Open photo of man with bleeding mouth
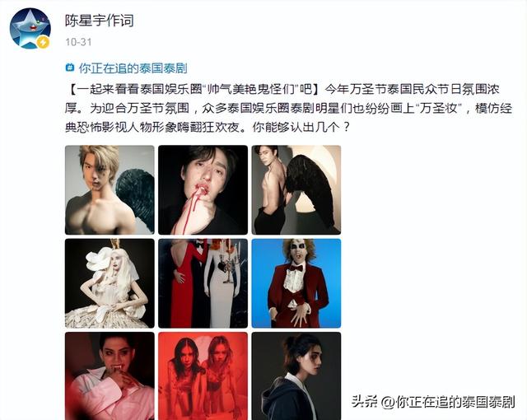 (x=203, y=190)
